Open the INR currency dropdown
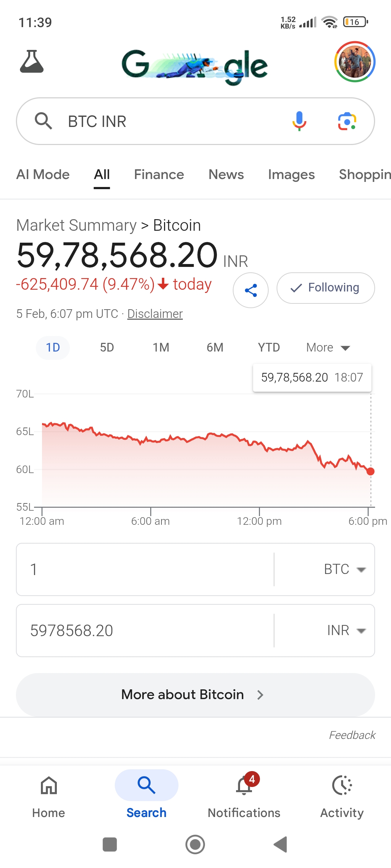This screenshot has width=391, height=868. pyautogui.click(x=345, y=630)
